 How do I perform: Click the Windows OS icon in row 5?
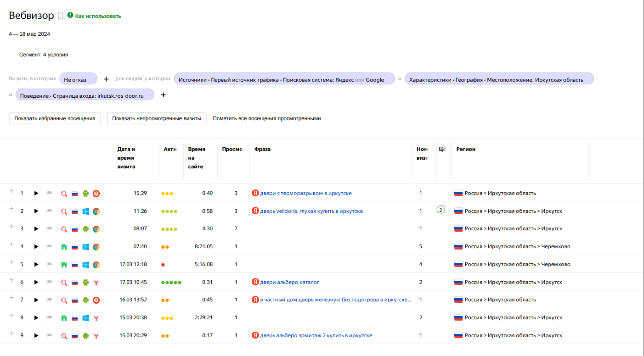click(x=85, y=265)
